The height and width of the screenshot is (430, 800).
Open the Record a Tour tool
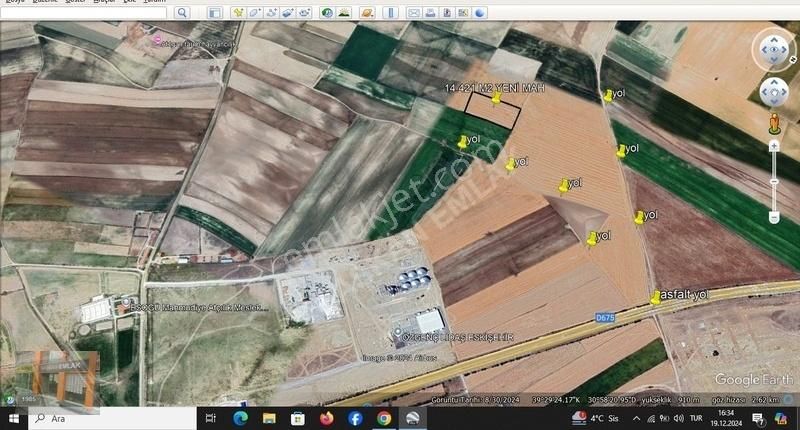305,13
